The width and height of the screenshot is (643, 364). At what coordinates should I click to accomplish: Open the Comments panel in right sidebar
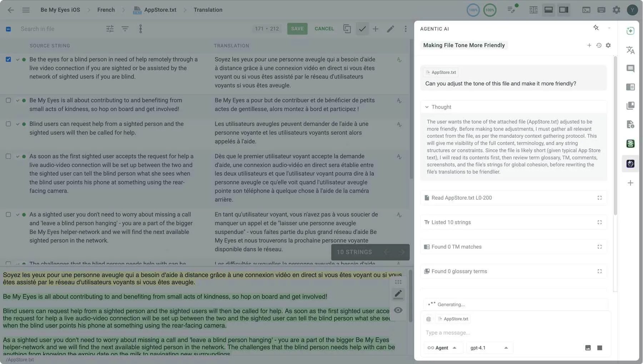pos(630,69)
